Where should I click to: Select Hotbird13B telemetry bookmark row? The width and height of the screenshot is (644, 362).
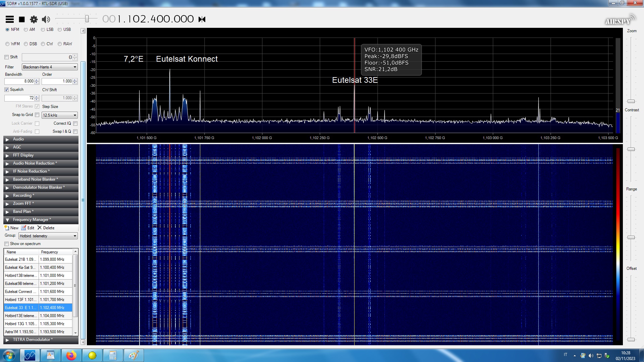click(38, 276)
